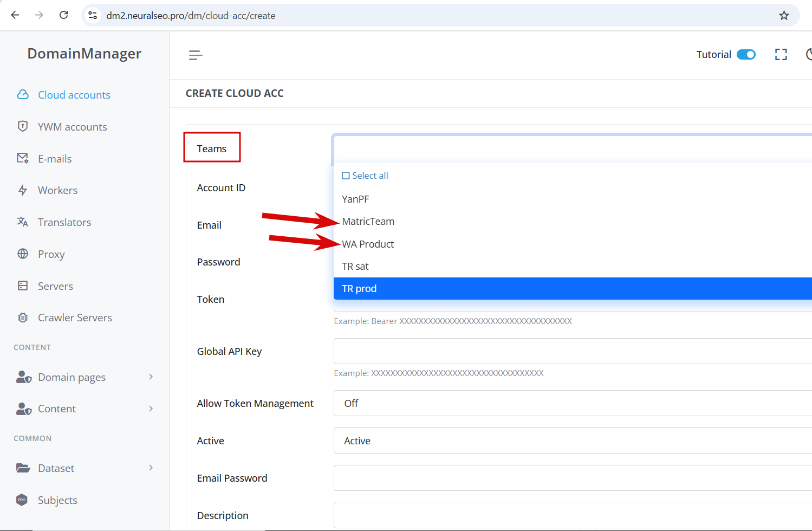Choose MatricTeam from the teams list
The image size is (812, 531).
pos(368,221)
